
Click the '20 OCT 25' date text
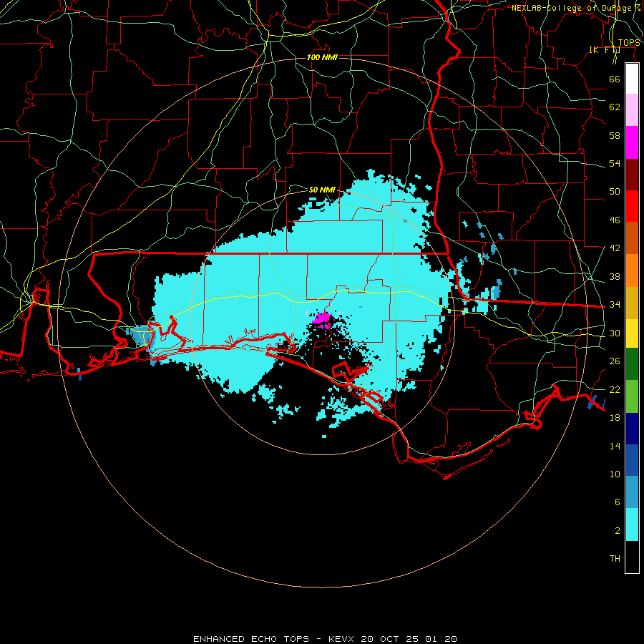(x=389, y=639)
